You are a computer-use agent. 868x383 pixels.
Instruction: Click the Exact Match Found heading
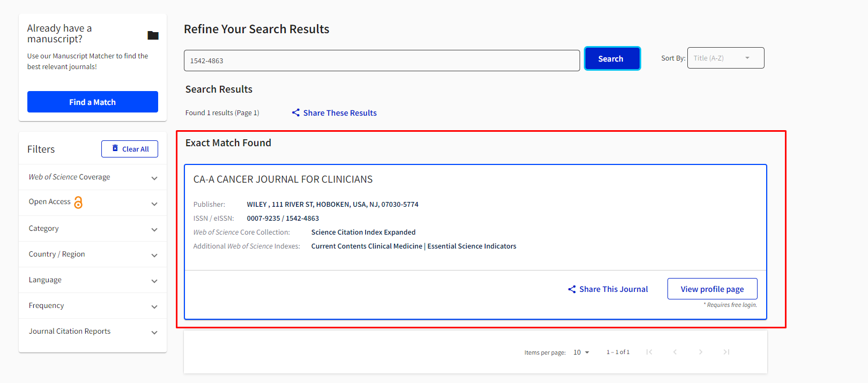[228, 143]
